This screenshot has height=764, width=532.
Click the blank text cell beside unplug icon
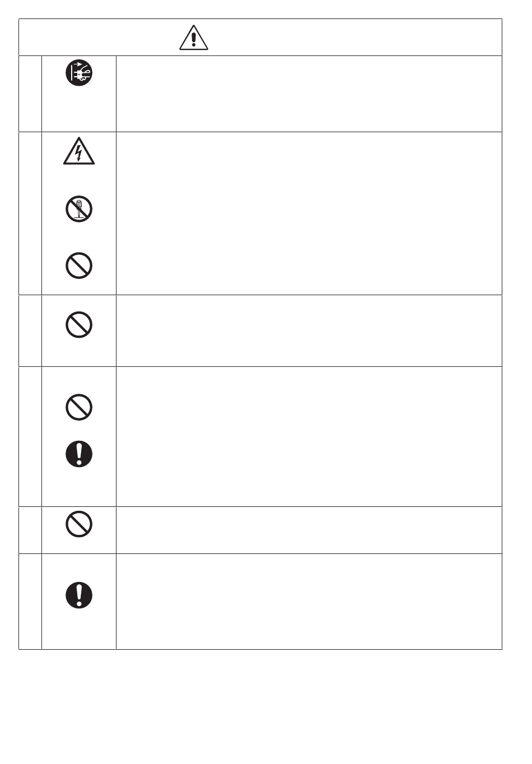pos(309,94)
